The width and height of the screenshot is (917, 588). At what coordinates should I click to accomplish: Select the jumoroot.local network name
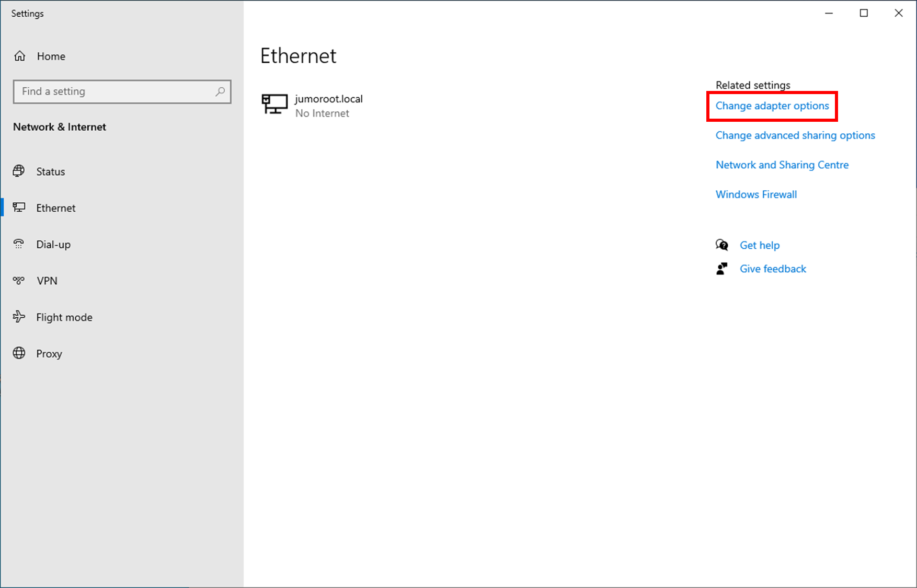(x=329, y=99)
